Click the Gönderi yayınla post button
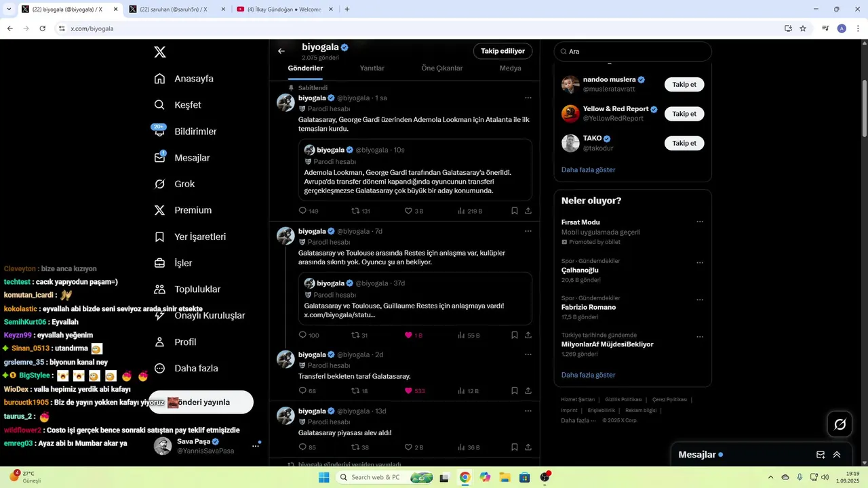 tap(201, 402)
